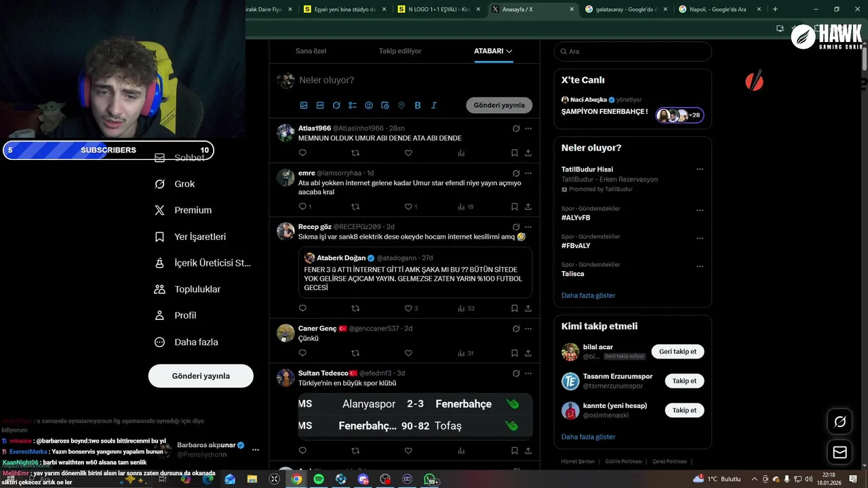The width and height of the screenshot is (868, 488).
Task: Like Sultan Tedesco's post
Action: pos(408,451)
